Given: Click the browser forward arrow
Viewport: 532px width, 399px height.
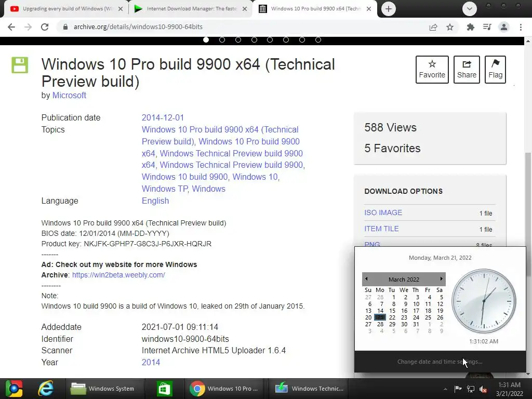Looking at the screenshot, I should pyautogui.click(x=28, y=27).
